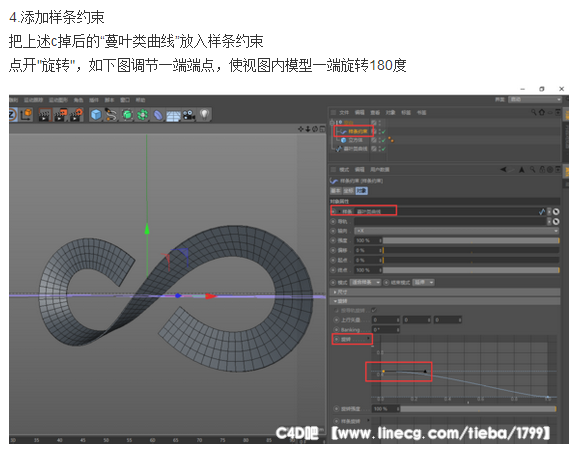
Task: Open the Mode menu in attribute manager
Action: pyautogui.click(x=344, y=169)
